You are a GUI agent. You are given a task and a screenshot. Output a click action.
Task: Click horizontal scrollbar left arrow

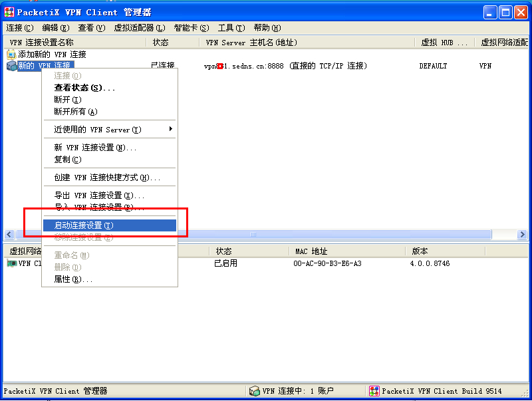click(9, 235)
